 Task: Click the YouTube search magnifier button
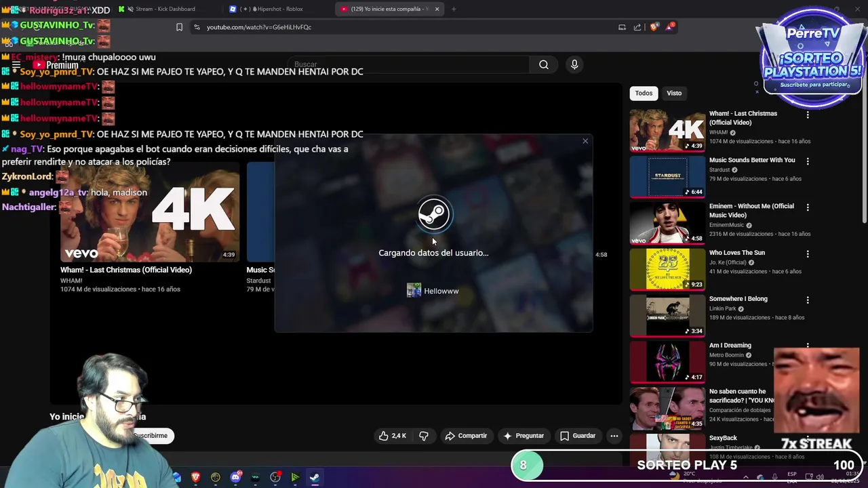[544, 64]
